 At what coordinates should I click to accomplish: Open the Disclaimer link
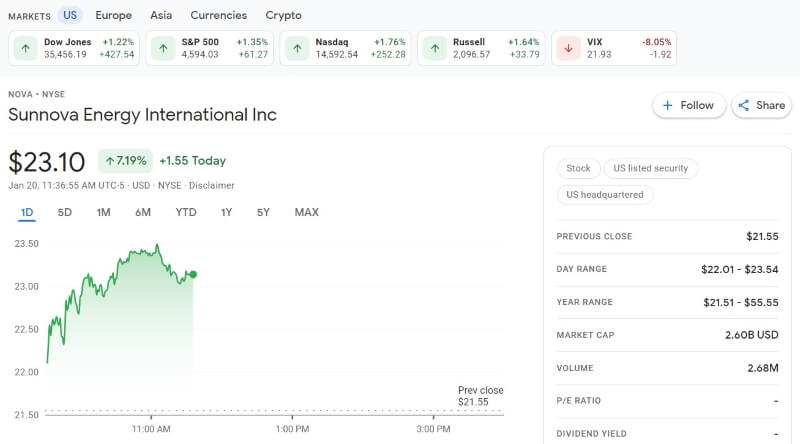(x=212, y=186)
